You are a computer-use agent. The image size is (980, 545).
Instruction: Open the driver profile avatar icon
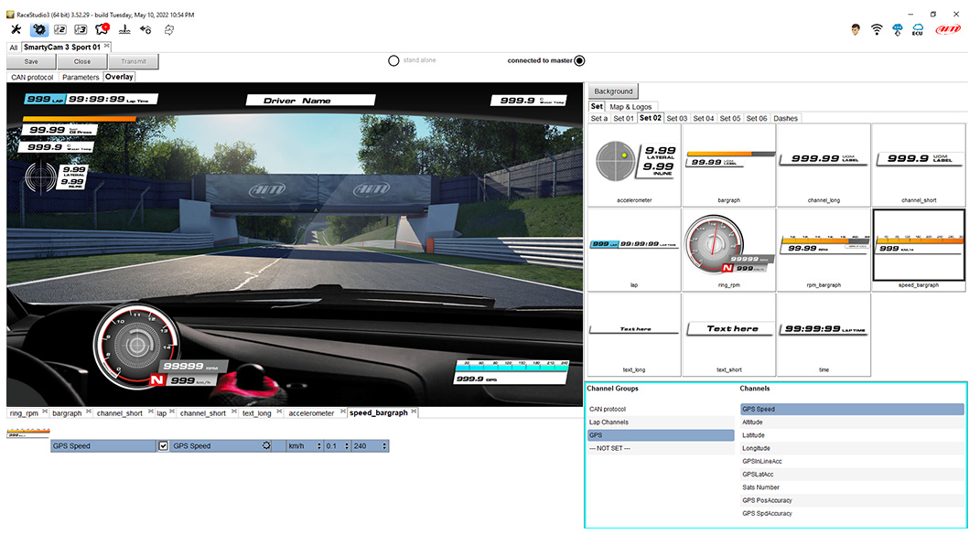coord(855,30)
